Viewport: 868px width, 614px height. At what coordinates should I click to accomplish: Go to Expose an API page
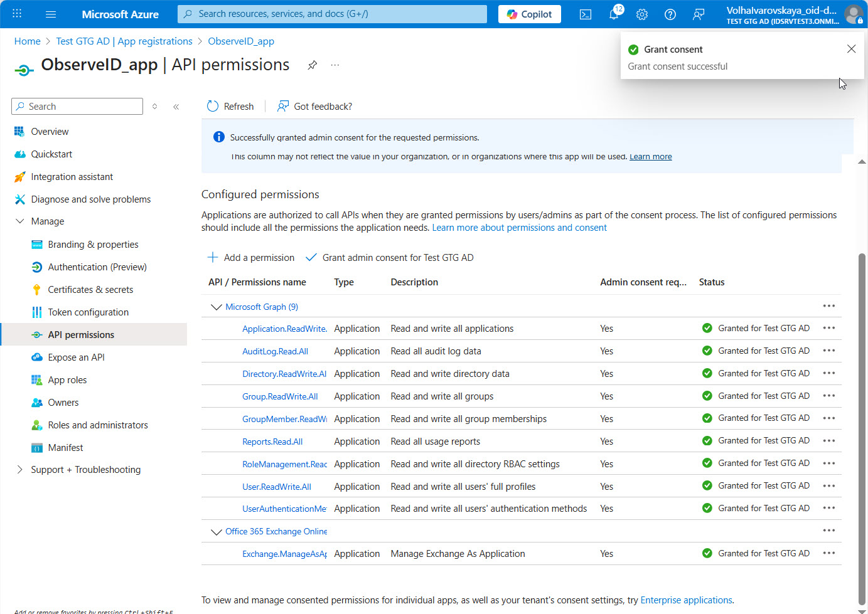pos(76,357)
